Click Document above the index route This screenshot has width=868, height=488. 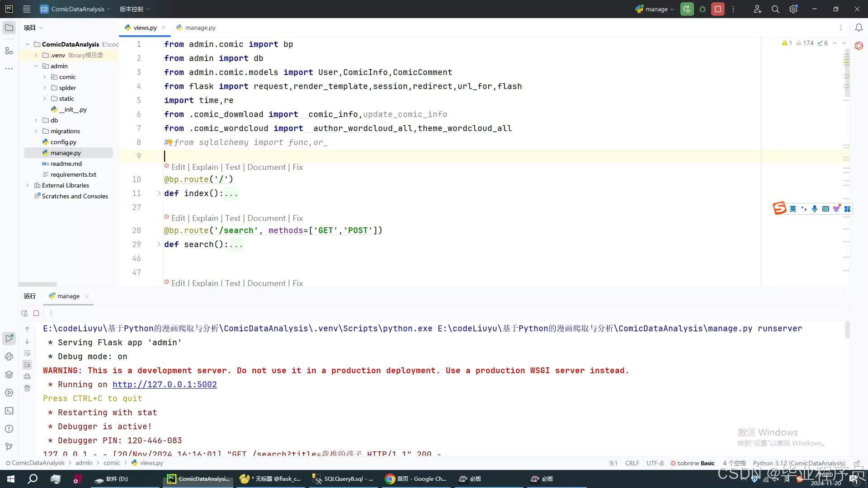(267, 167)
